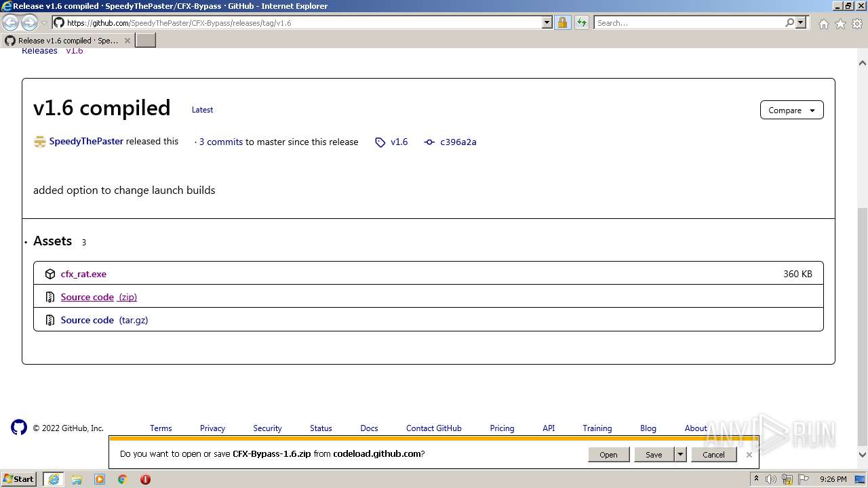The width and height of the screenshot is (868, 488).
Task: Click Internet Explorer taskbar icon
Action: point(54,479)
